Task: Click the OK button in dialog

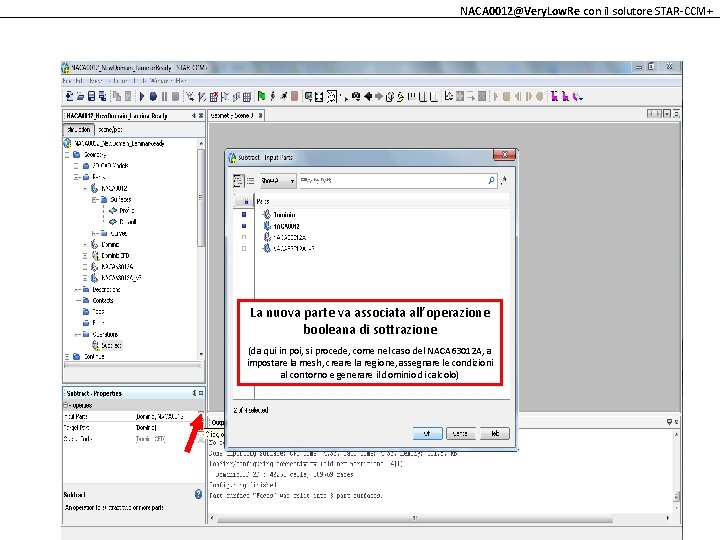Action: click(x=428, y=433)
